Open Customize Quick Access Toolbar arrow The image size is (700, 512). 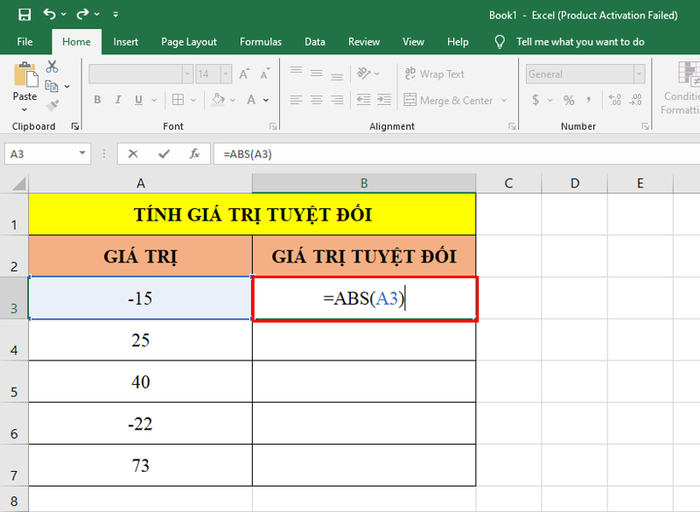(116, 14)
